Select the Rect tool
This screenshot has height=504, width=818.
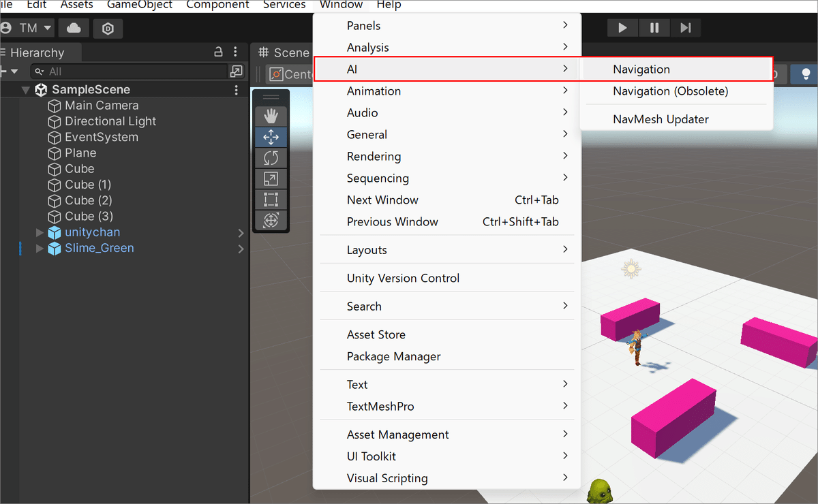point(271,200)
